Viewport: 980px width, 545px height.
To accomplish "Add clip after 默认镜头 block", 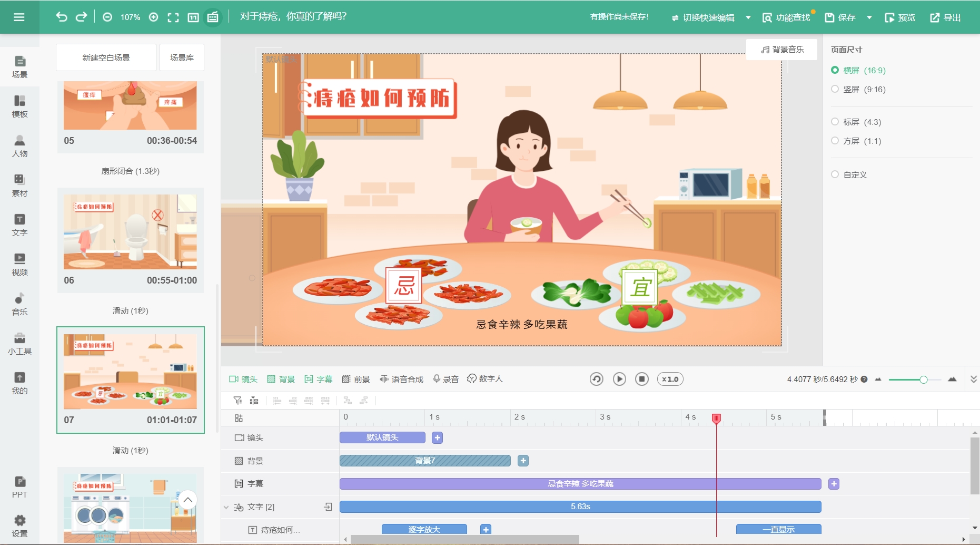I will (x=437, y=437).
